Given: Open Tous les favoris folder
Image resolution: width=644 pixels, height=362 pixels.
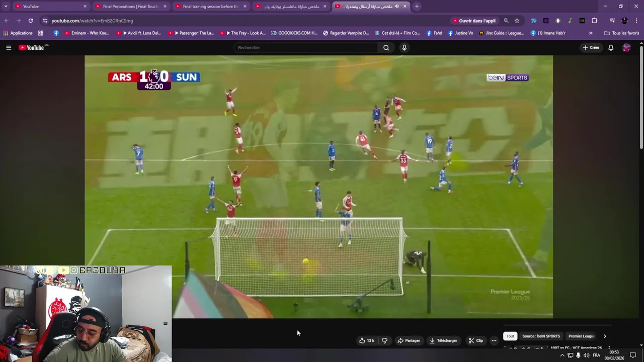Looking at the screenshot, I should click(621, 33).
